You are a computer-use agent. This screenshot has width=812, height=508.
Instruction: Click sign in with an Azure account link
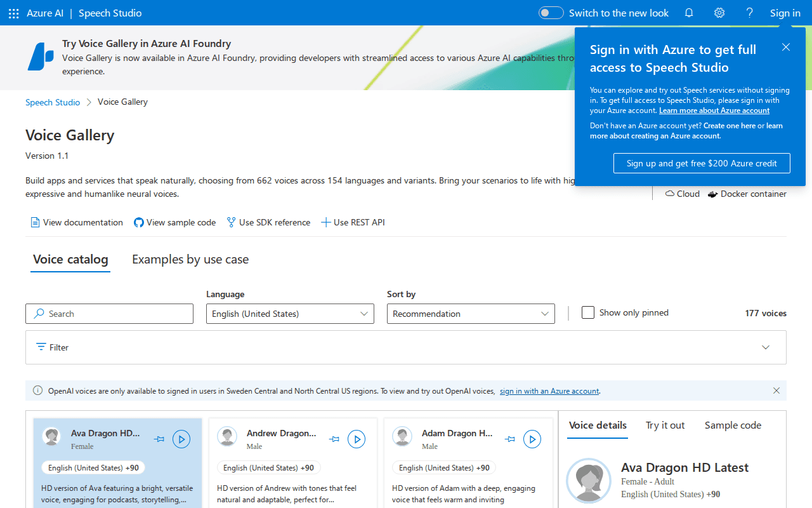point(549,391)
